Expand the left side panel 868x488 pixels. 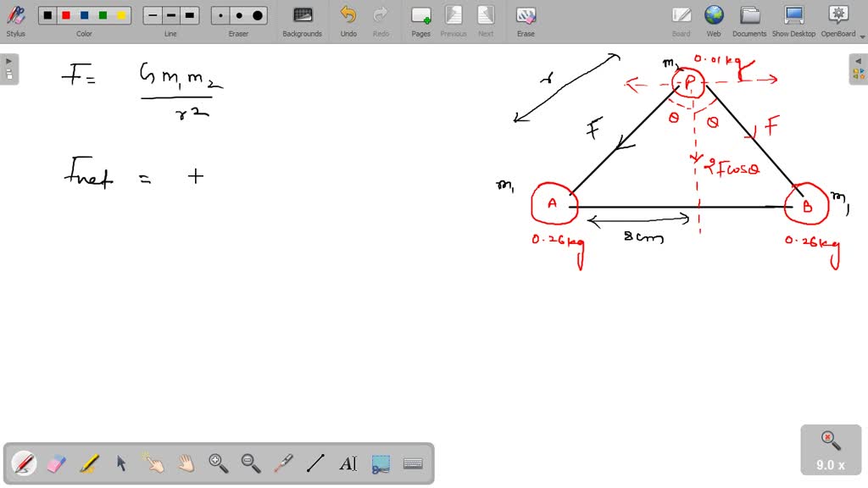(8, 59)
